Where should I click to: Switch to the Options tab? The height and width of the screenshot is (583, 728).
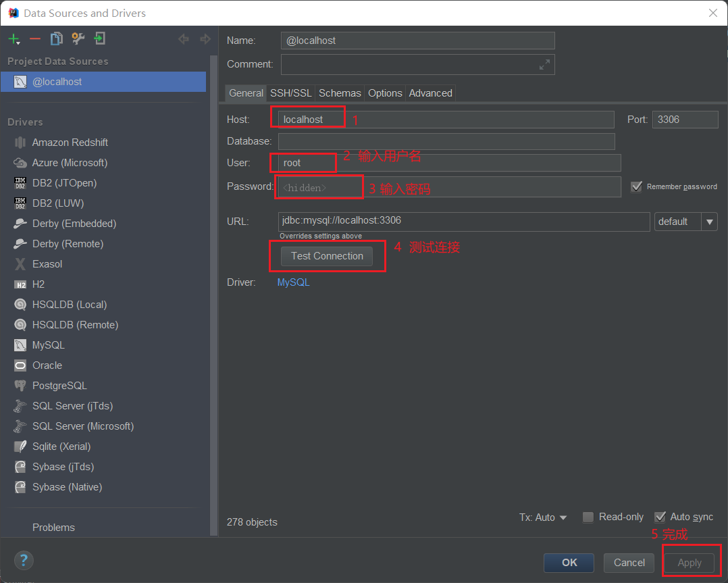pos(385,93)
